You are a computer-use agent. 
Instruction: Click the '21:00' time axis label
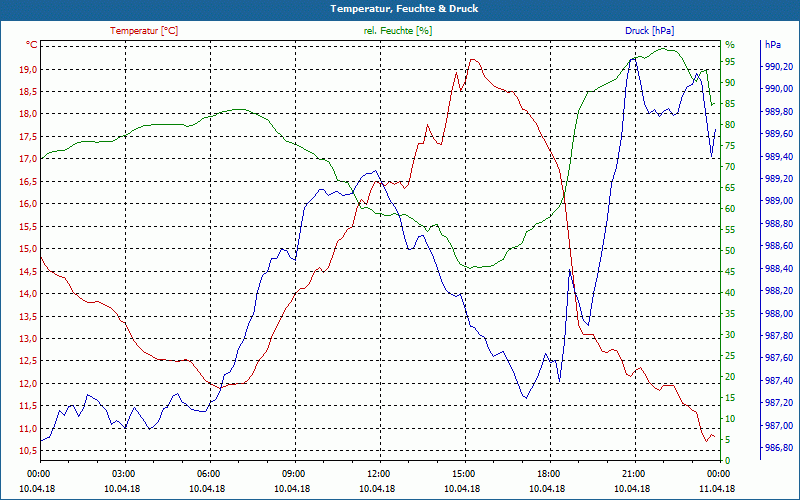[634, 473]
